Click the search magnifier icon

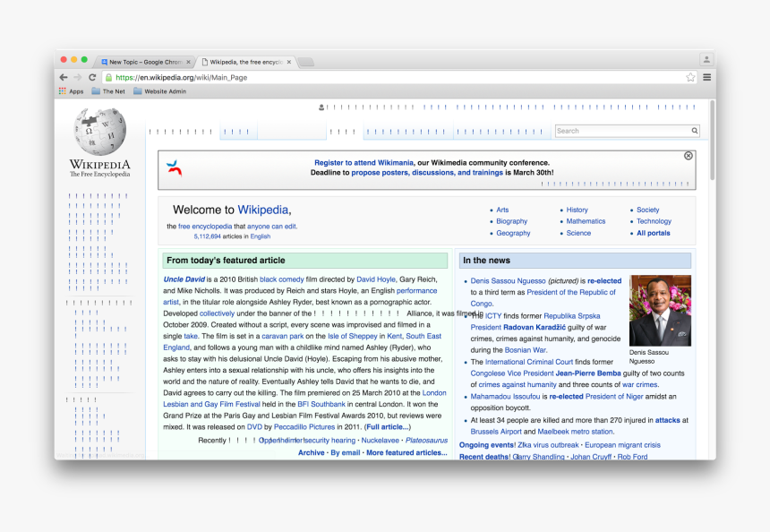point(695,131)
